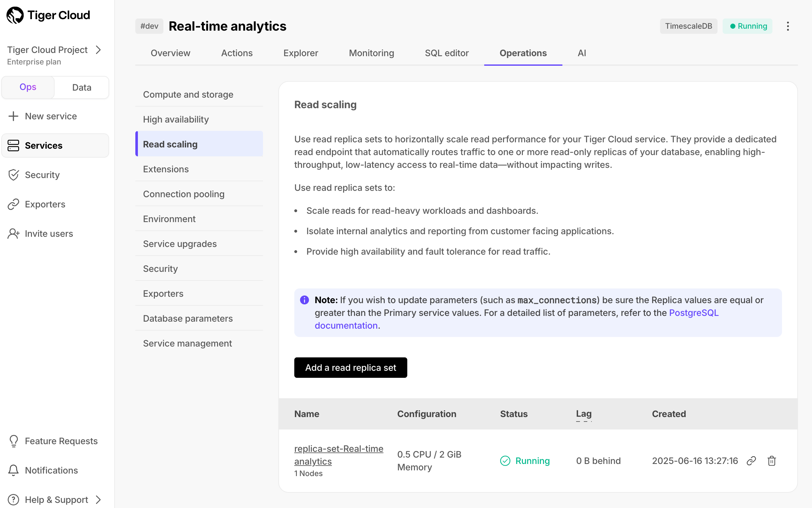Open the Actions tab

pyautogui.click(x=237, y=53)
